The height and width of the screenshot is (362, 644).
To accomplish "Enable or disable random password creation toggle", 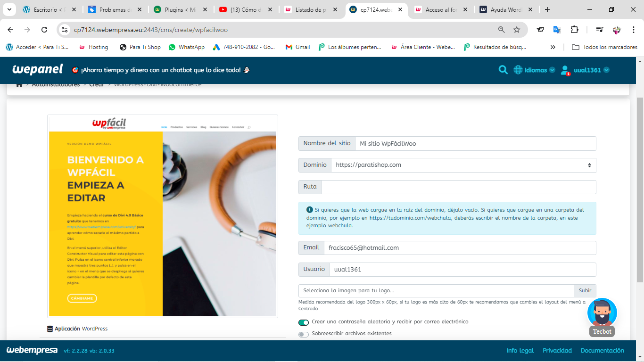I will click(x=304, y=322).
